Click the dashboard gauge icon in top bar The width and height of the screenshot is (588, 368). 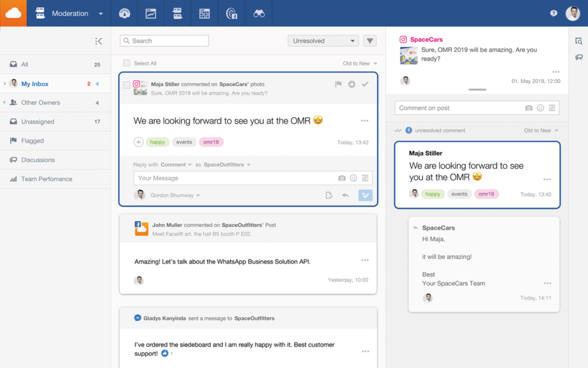click(x=124, y=13)
